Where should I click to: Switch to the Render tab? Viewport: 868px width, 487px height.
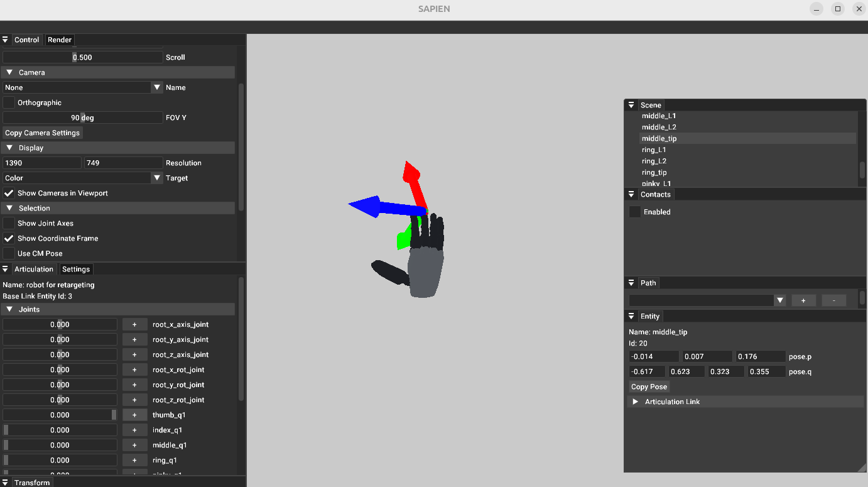point(60,40)
